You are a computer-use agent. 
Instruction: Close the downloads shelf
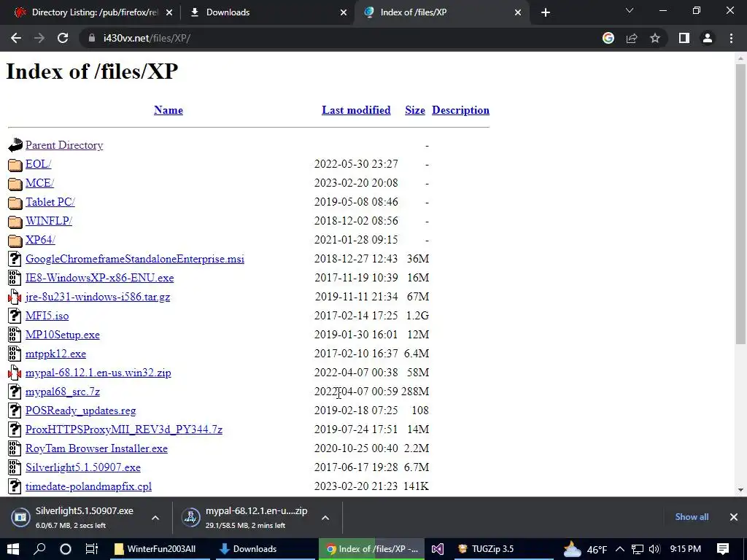click(x=734, y=517)
